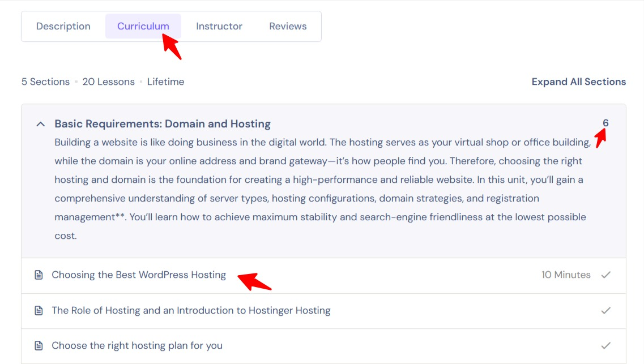Screen dimensions: 644x364
Task: Click the 5 Sections summary text
Action: tap(45, 82)
